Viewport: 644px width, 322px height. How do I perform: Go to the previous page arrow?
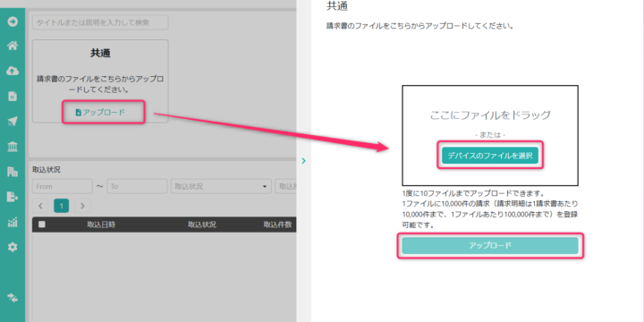(40, 206)
